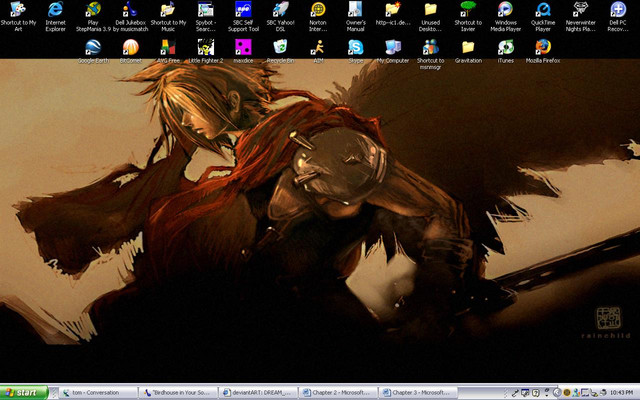Open Dell Jukebox by musicmatch
Screen dimensions: 640x400
click(x=131, y=16)
